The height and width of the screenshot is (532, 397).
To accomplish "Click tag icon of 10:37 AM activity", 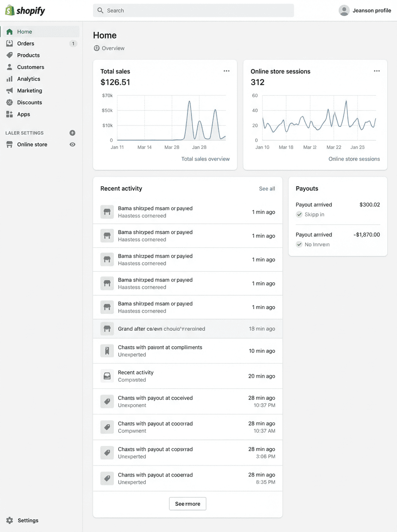I will [x=107, y=427].
